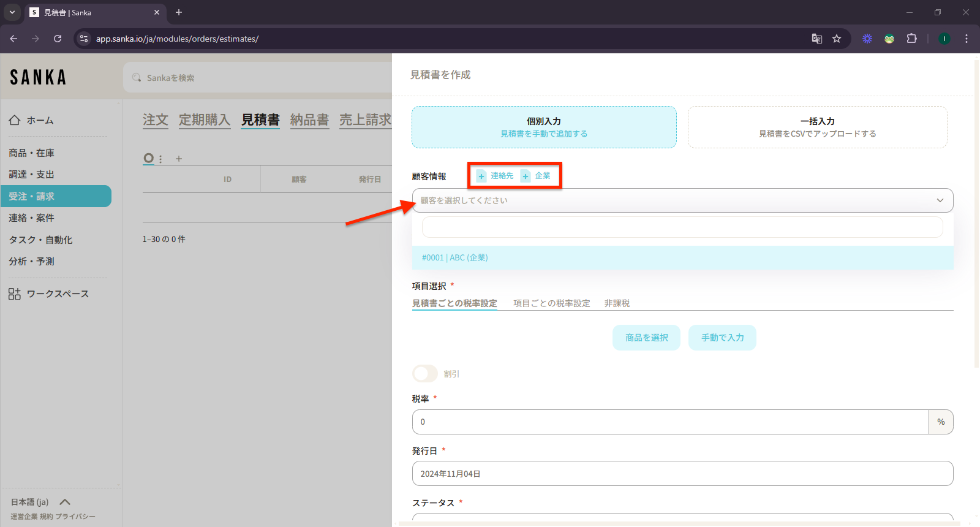The width and height of the screenshot is (980, 527).
Task: Click the customer search field in dropdown
Action: coord(682,227)
